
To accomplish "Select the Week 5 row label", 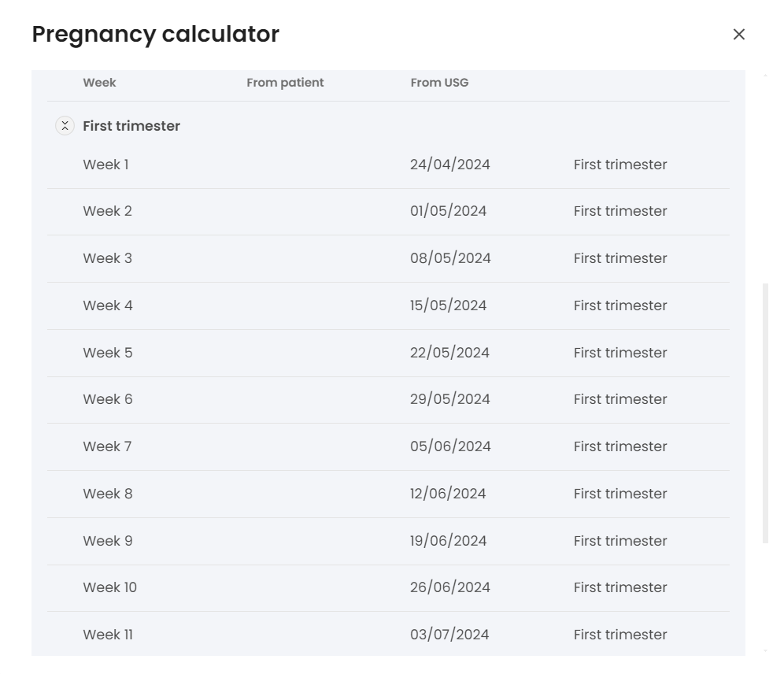I will coord(107,353).
